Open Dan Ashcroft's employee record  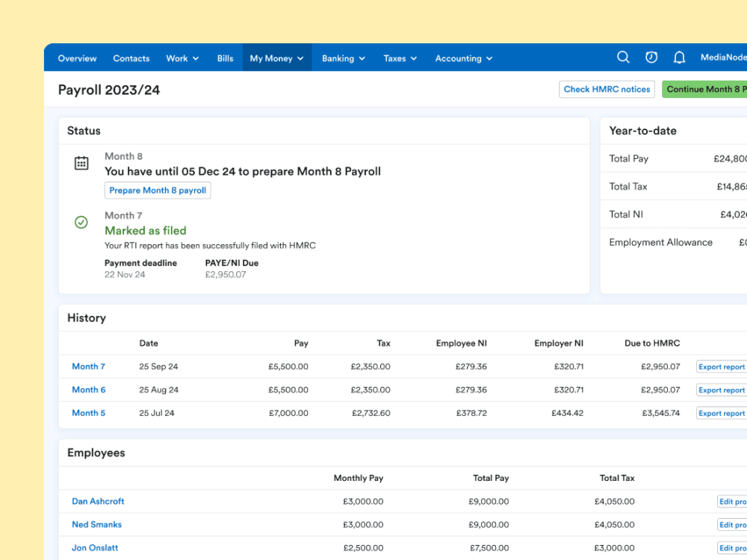98,501
